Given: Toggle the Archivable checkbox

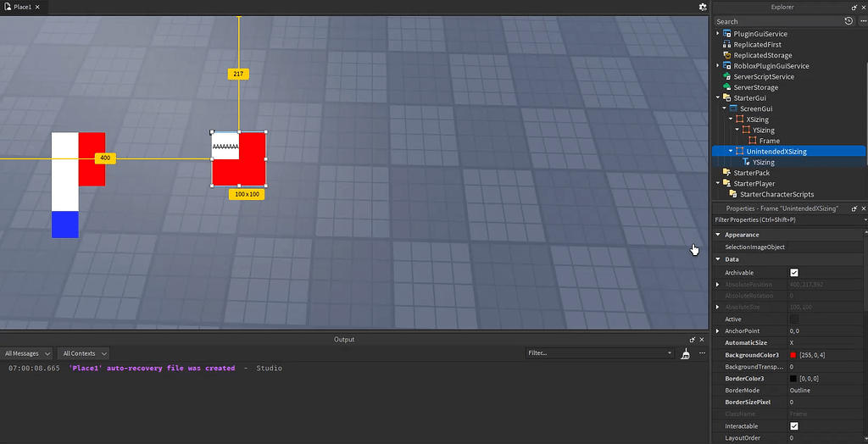Looking at the screenshot, I should 793,272.
